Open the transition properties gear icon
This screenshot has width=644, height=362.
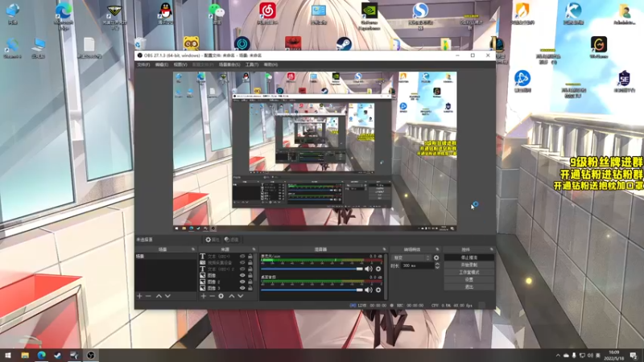[436, 257]
